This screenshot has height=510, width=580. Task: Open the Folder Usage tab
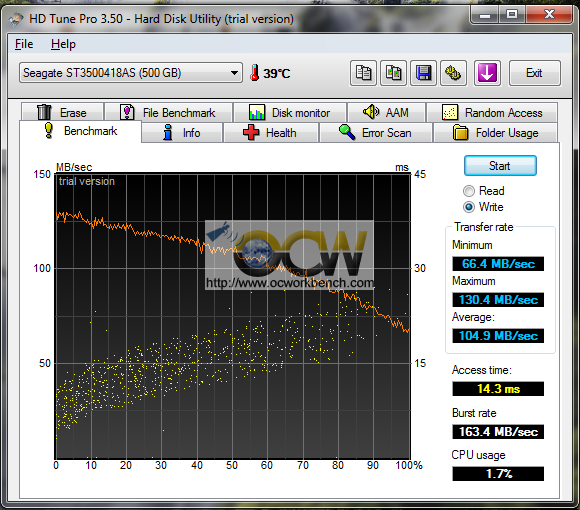point(496,132)
